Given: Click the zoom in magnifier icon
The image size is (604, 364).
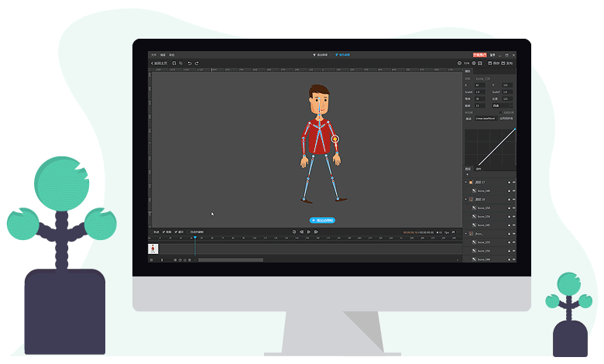Looking at the screenshot, I should (x=473, y=63).
